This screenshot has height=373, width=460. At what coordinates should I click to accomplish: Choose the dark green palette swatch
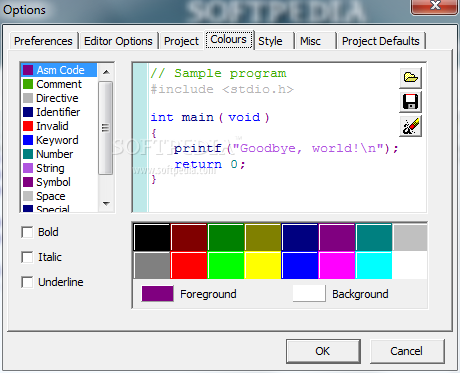[x=226, y=237]
